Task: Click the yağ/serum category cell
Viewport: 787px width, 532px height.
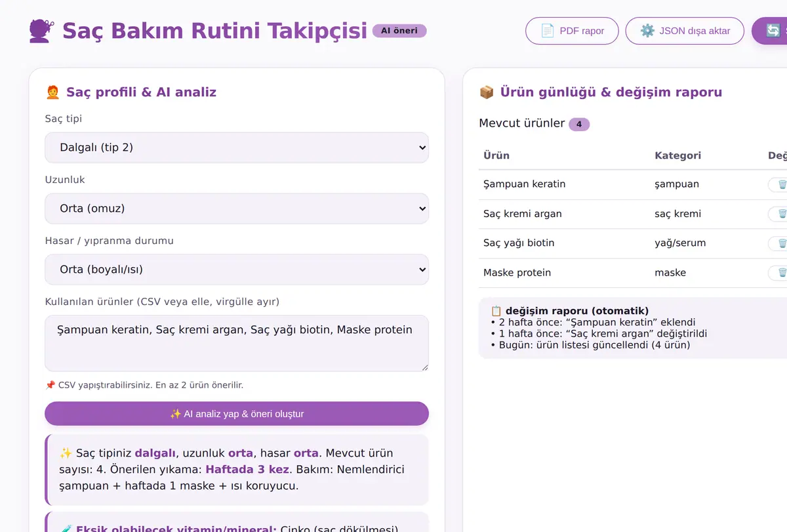Action: tap(680, 243)
